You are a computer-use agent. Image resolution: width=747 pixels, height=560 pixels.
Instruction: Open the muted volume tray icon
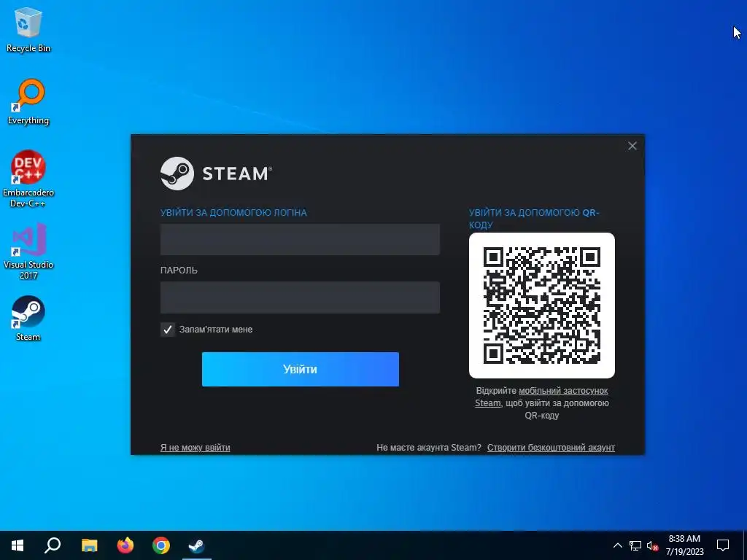pos(652,545)
